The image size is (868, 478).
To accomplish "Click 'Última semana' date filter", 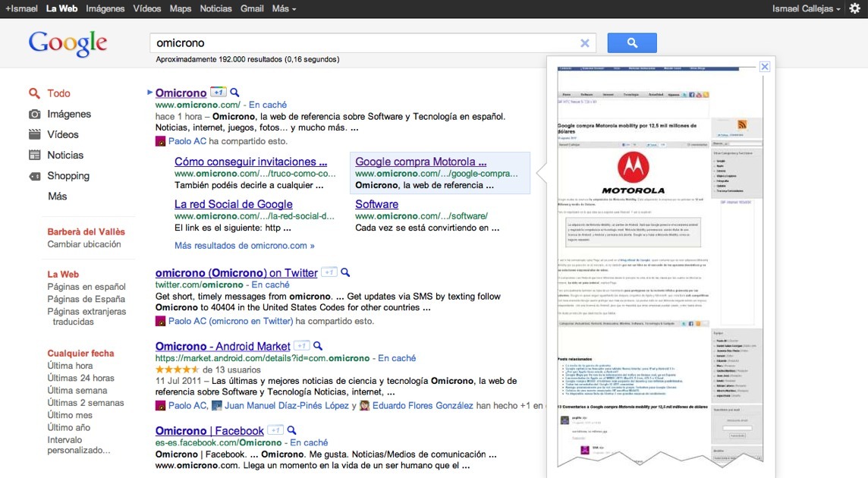I will click(x=77, y=390).
